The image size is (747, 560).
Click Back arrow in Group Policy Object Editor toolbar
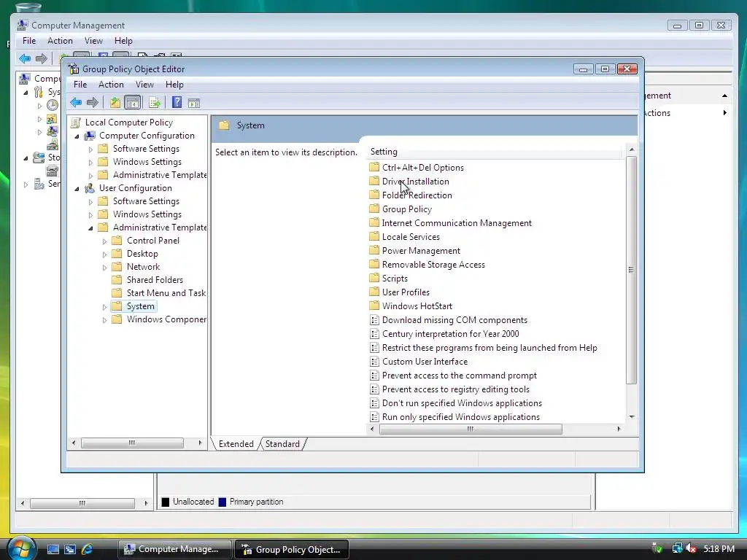click(76, 102)
